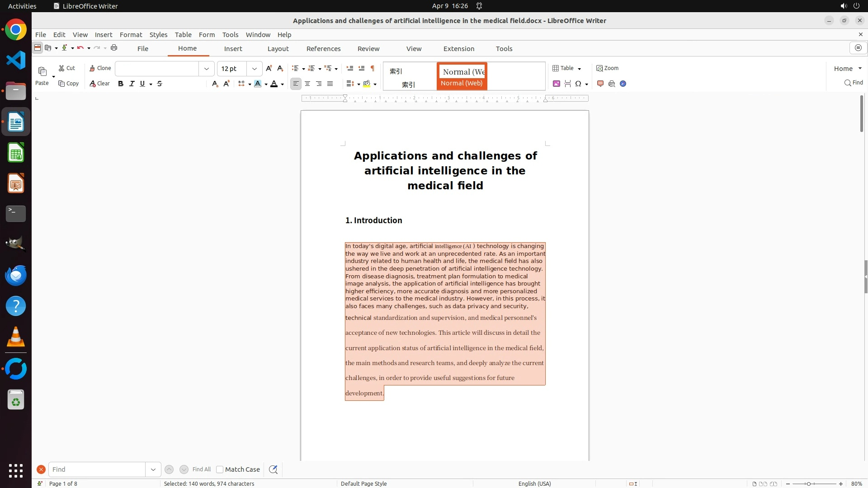Insert comment icon
Viewport: 868px width, 488px height.
coord(600,84)
